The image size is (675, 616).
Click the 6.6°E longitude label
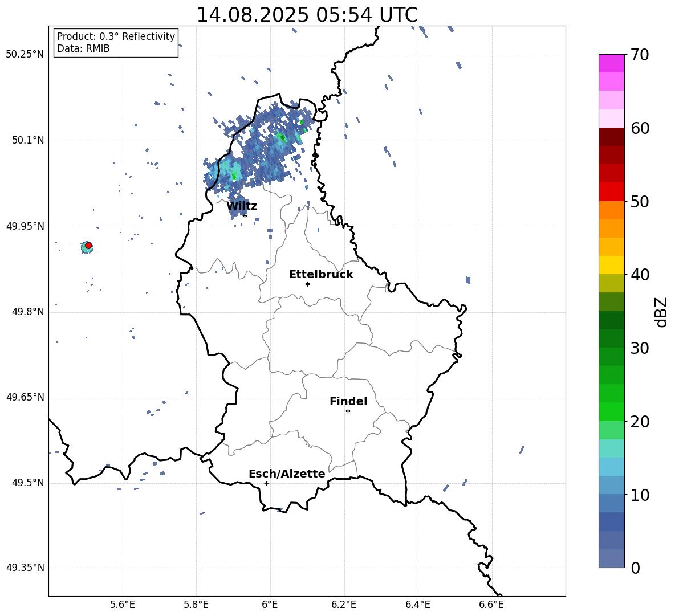(x=491, y=605)
